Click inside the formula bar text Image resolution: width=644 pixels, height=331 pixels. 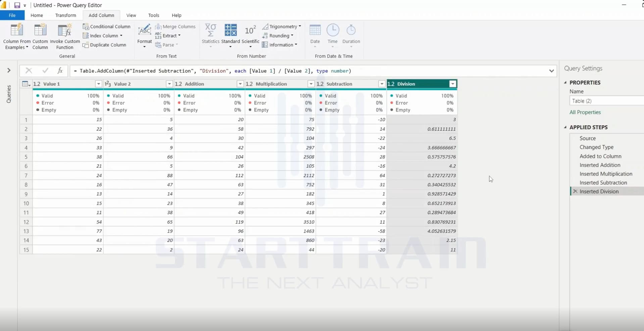pos(212,71)
